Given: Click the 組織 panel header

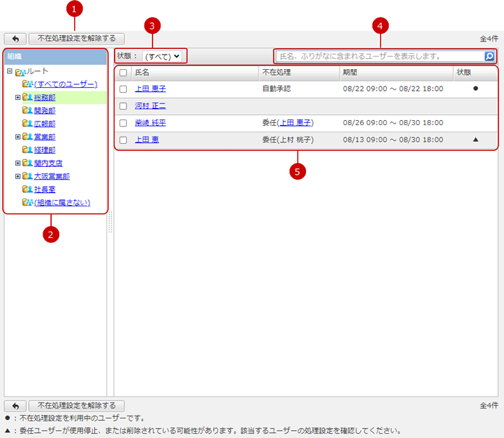Looking at the screenshot, I should click(55, 57).
